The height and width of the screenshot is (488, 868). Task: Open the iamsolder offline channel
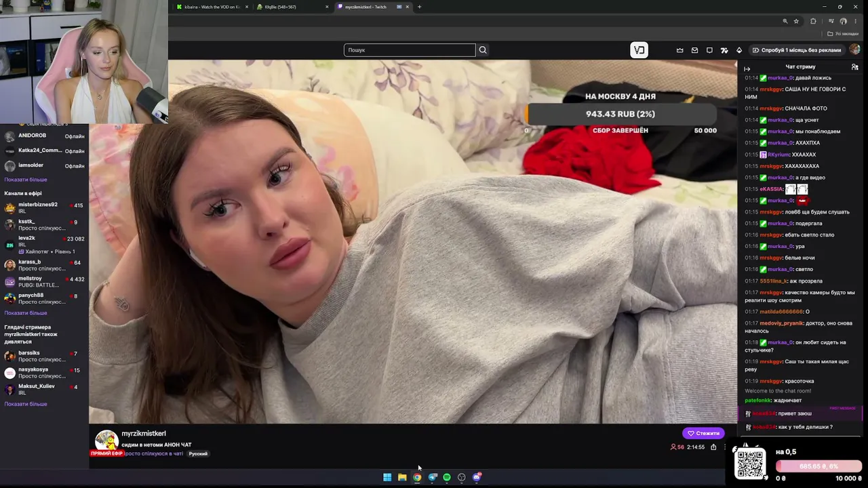click(x=45, y=165)
